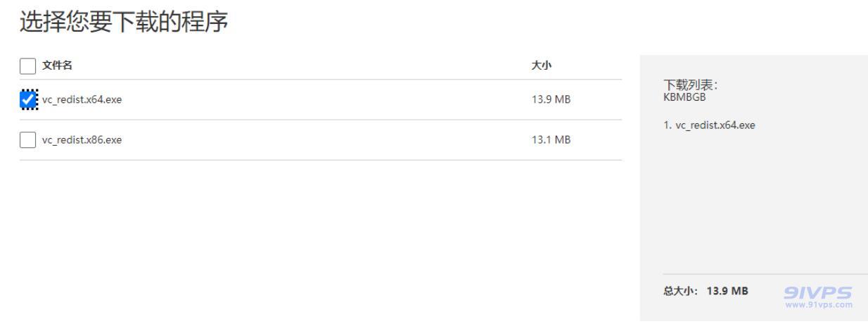
Task: Click the 13.9 MB size in the x64 row
Action: tap(551, 100)
